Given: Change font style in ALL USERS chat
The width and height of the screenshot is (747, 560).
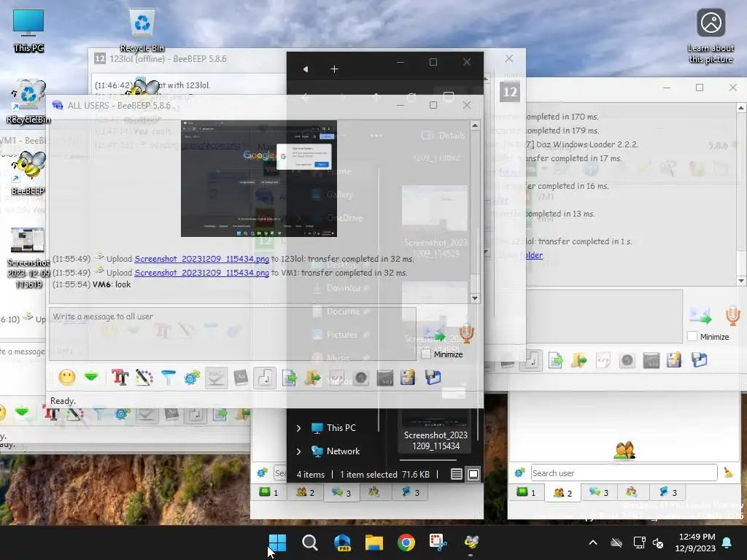Looking at the screenshot, I should point(120,378).
